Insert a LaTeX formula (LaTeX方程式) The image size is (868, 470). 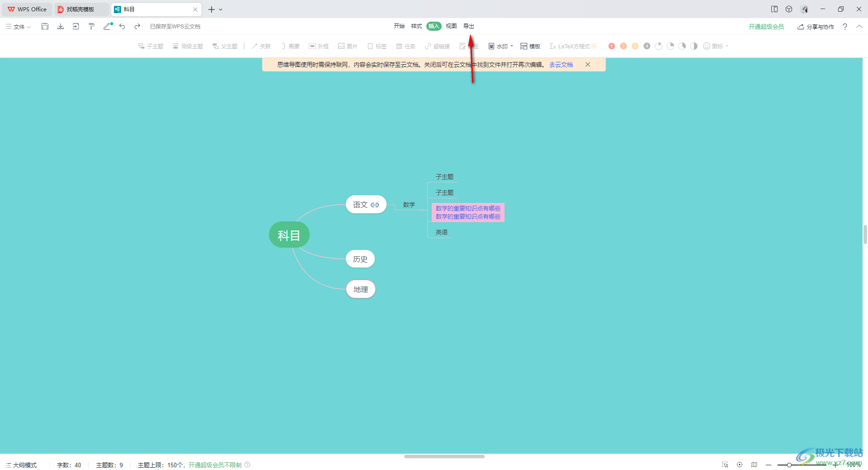click(573, 46)
